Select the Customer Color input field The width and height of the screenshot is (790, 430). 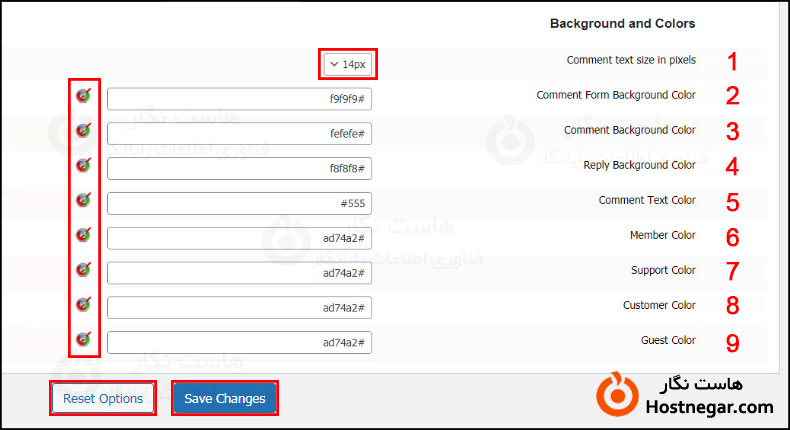click(239, 308)
